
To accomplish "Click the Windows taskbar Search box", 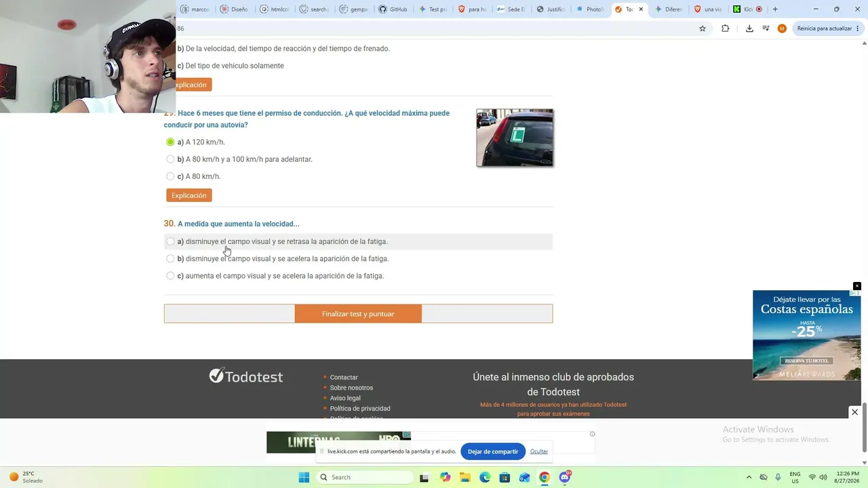I will [365, 477].
